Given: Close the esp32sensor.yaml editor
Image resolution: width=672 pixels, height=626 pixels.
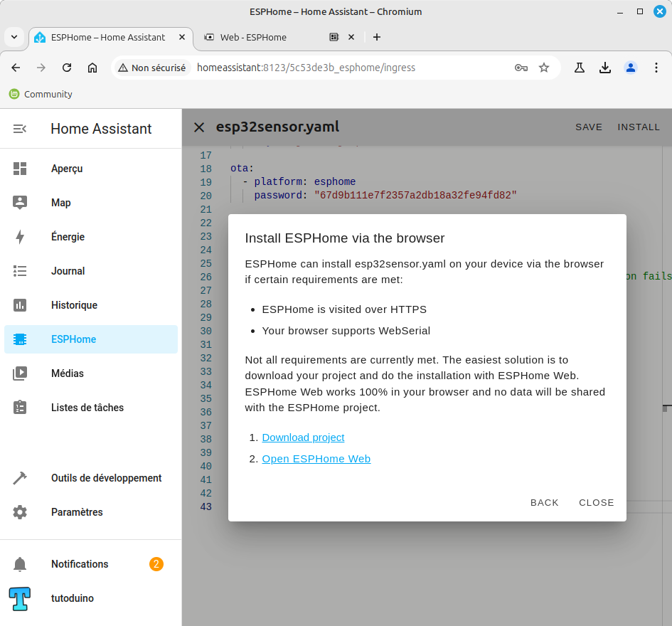Looking at the screenshot, I should (199, 127).
